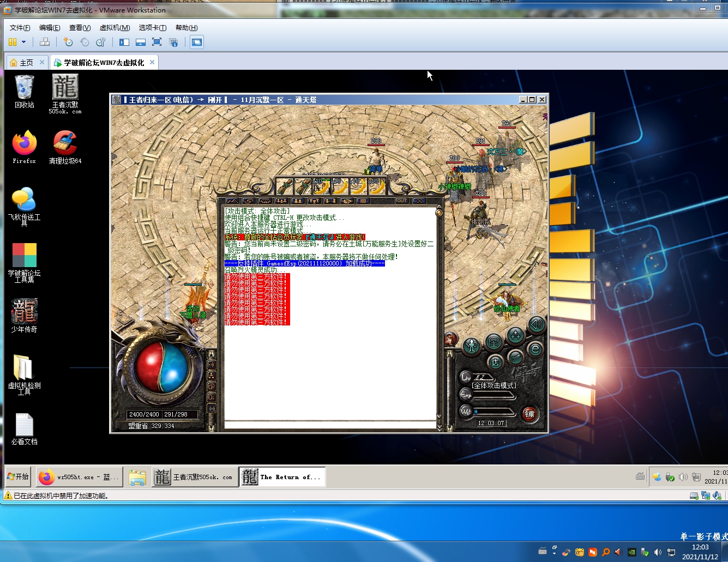Click the host volume speaker tray icon

tap(658, 552)
